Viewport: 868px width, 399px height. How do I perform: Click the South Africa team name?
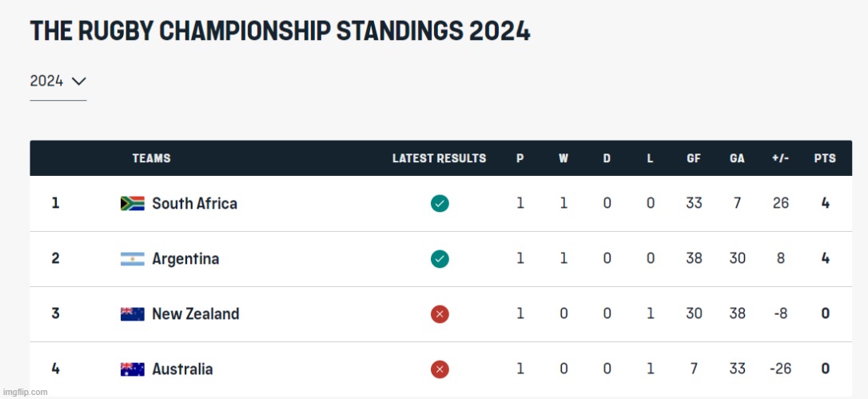(194, 203)
